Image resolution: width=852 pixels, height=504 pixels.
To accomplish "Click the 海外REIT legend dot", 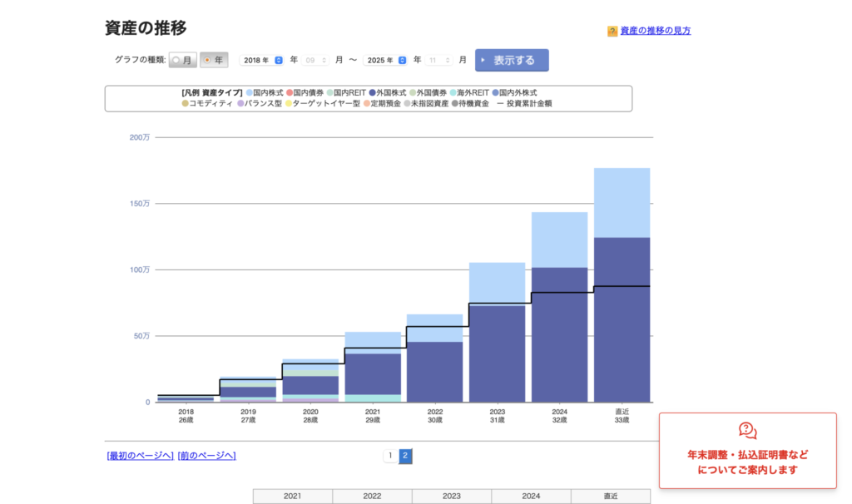I will 453,93.
